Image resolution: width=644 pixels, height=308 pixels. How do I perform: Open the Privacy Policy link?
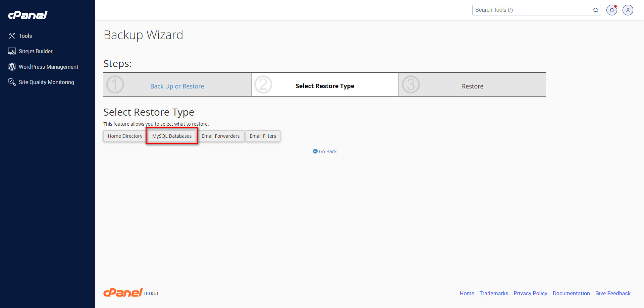(530, 293)
